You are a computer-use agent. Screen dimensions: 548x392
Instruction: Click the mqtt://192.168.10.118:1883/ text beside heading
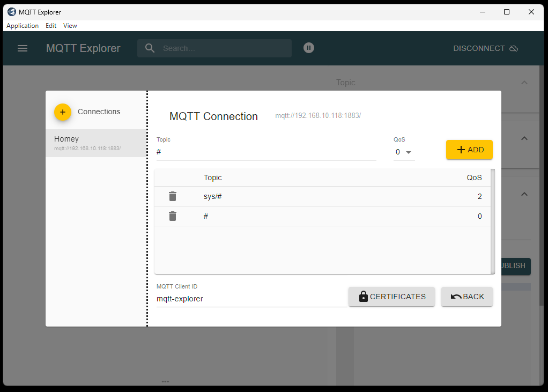[318, 116]
